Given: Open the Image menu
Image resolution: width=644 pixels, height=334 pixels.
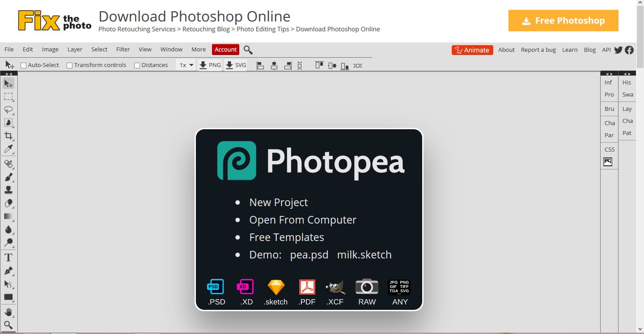Looking at the screenshot, I should click(x=50, y=50).
